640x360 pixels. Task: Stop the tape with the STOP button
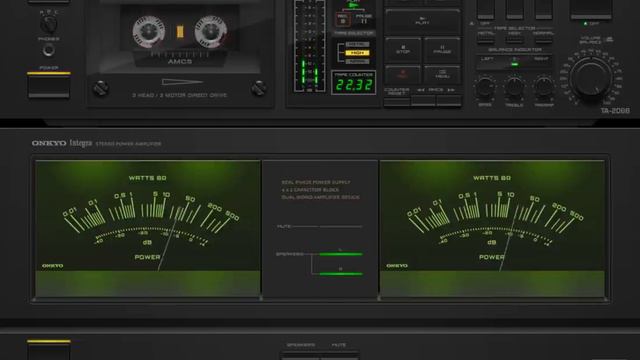coord(403,50)
